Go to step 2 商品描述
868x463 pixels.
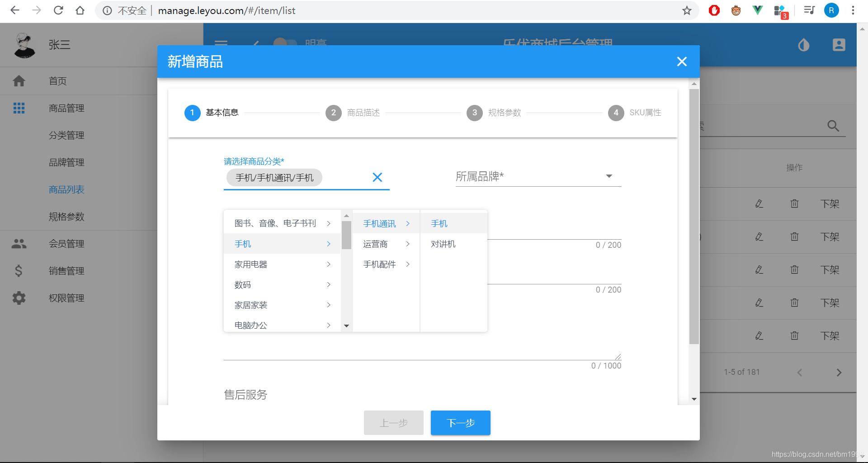point(353,113)
